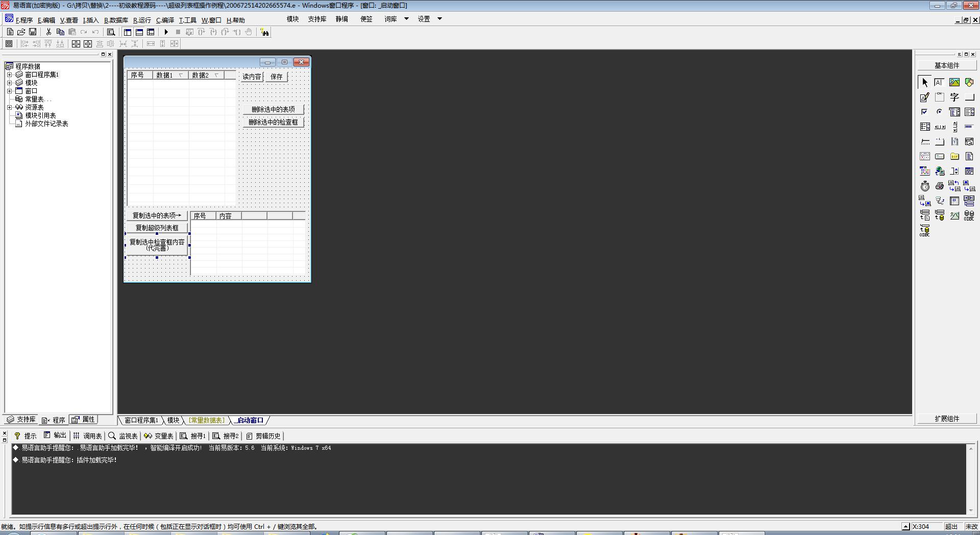Click the binoculars search icon in toolbar
This screenshot has width=980, height=535.
[x=264, y=32]
